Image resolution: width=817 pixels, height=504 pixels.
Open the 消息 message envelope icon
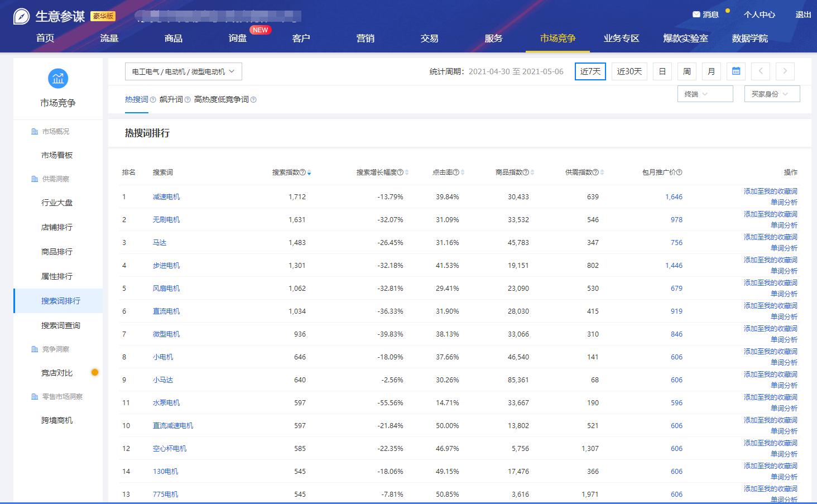click(697, 14)
